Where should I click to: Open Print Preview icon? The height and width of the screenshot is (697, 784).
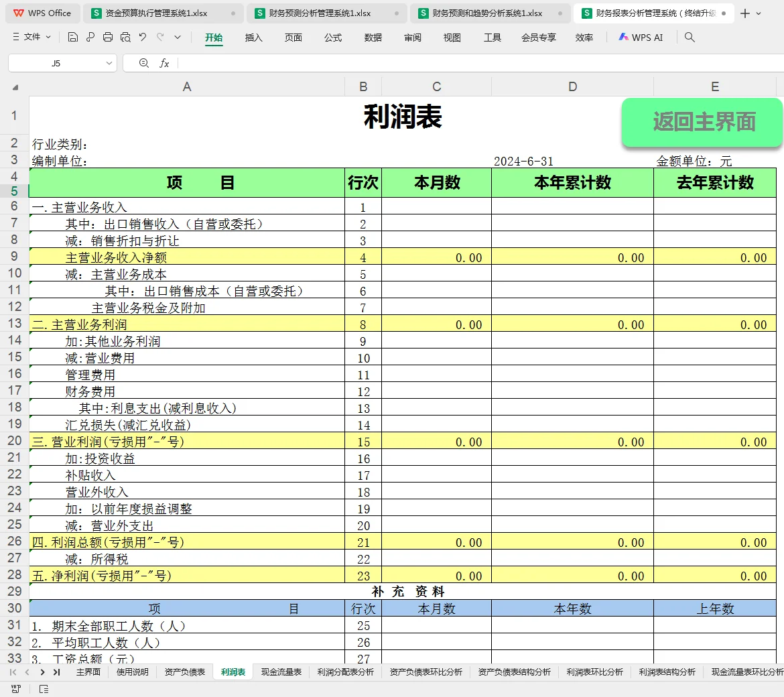click(125, 37)
